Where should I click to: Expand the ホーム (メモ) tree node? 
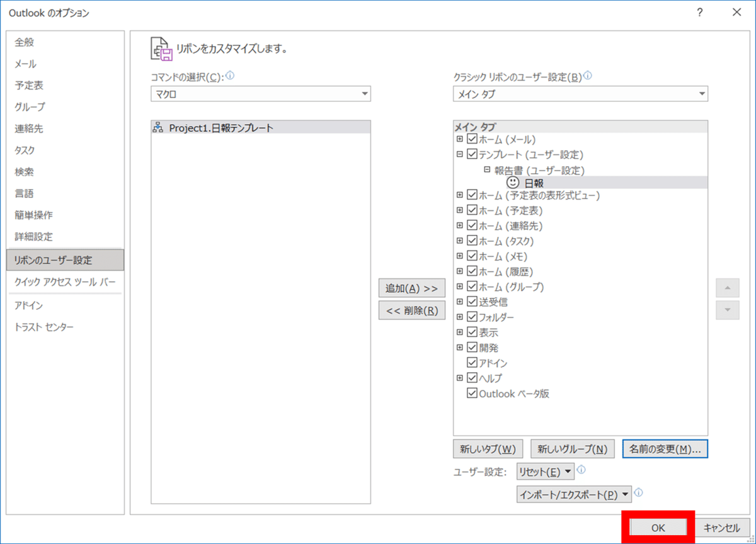coord(460,256)
